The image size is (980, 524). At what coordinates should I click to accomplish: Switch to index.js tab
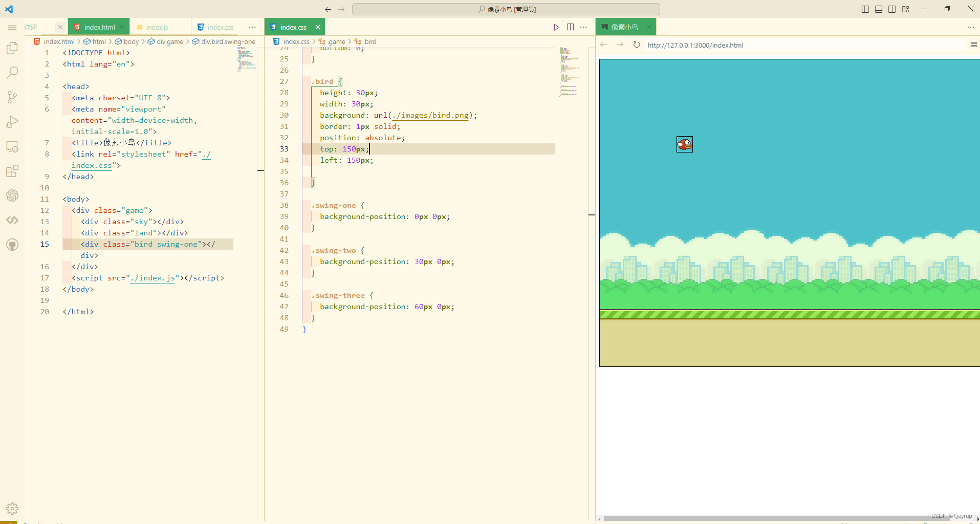(157, 27)
